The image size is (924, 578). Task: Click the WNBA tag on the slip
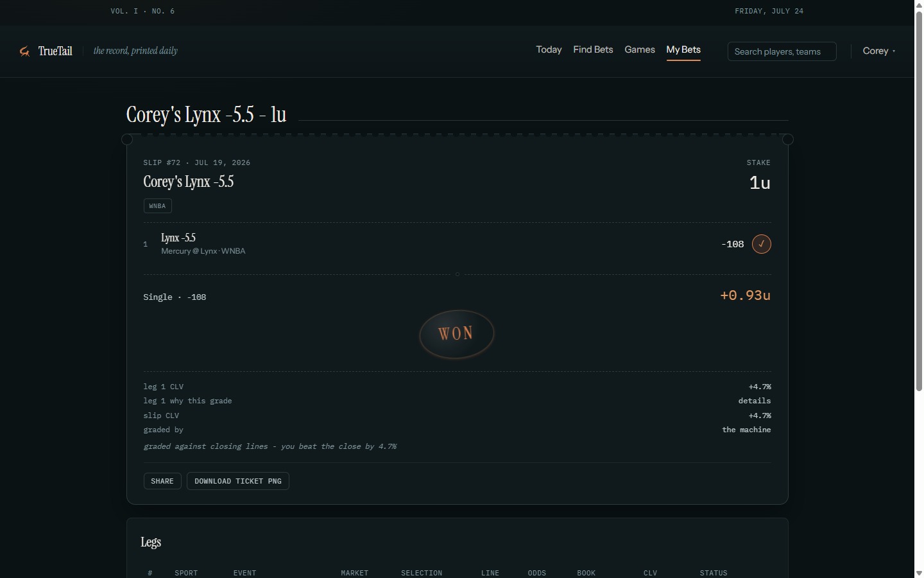click(x=157, y=206)
